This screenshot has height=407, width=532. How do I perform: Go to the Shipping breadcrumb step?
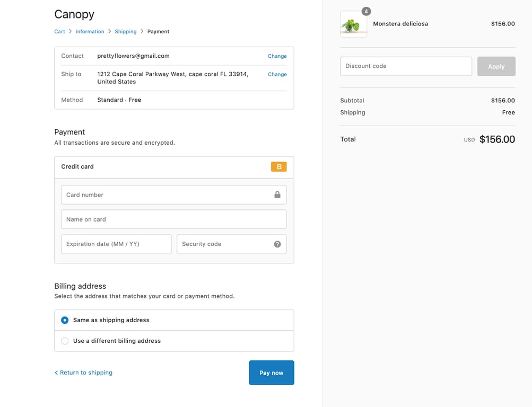(126, 32)
